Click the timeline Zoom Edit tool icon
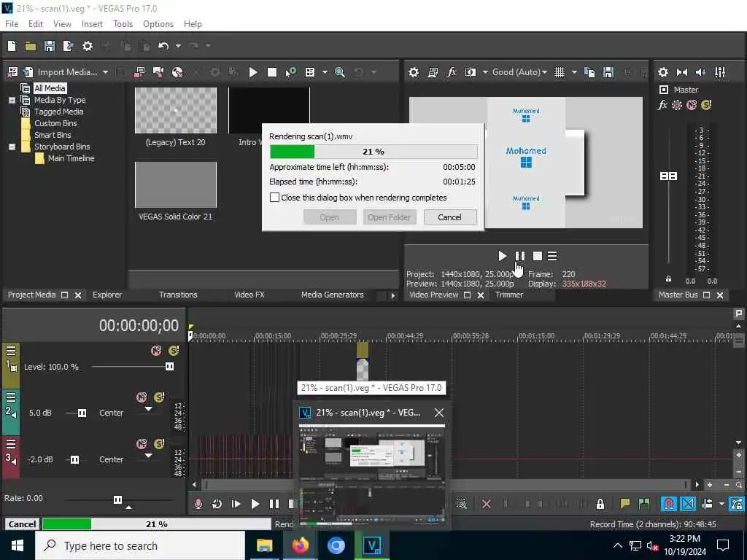747x560 pixels. (x=461, y=504)
